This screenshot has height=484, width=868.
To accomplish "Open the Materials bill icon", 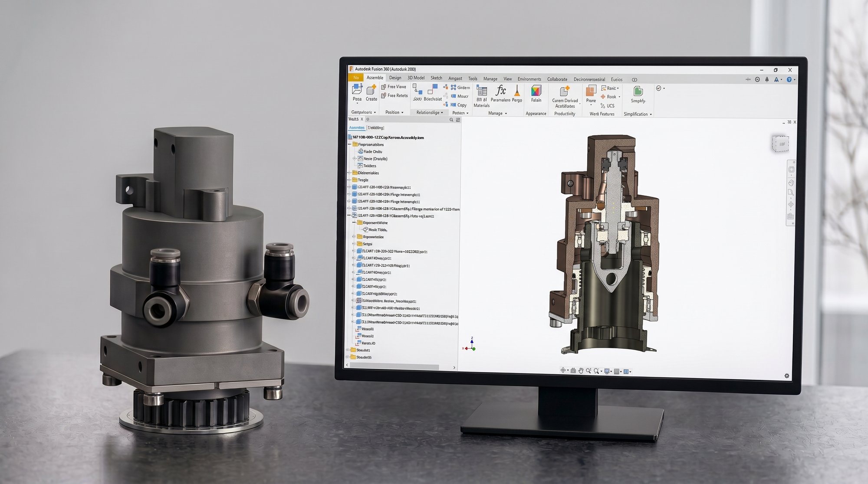I will pyautogui.click(x=482, y=90).
